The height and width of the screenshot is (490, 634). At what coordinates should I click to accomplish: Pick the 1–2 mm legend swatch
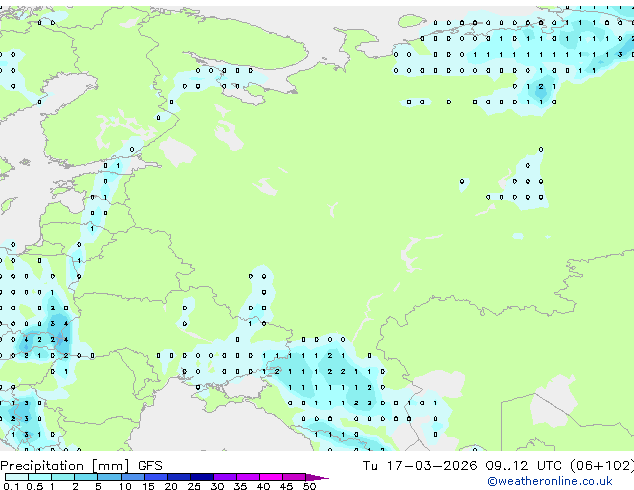[63, 477]
